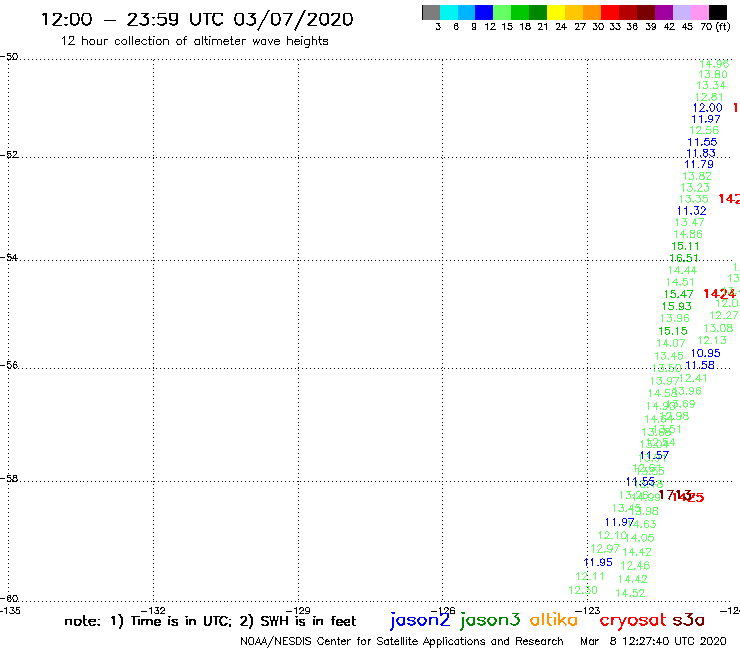740x650 pixels.
Task: Click the '-54' latitude axis label
Action: 9,258
